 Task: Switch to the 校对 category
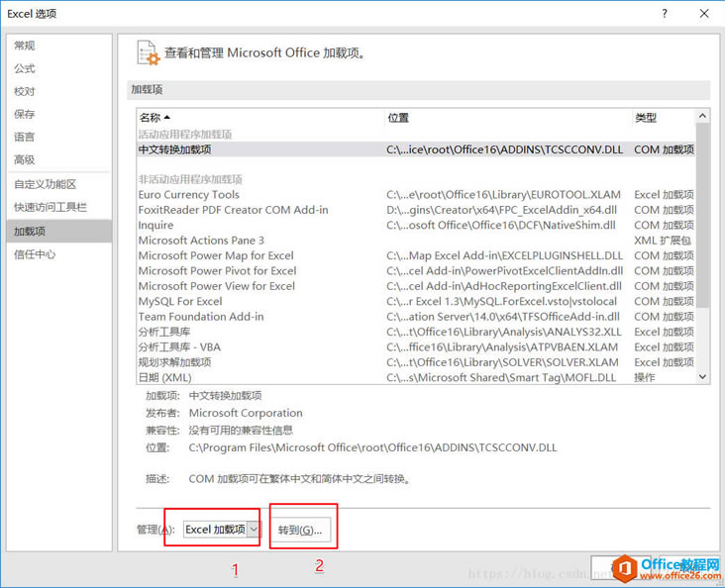59,91
